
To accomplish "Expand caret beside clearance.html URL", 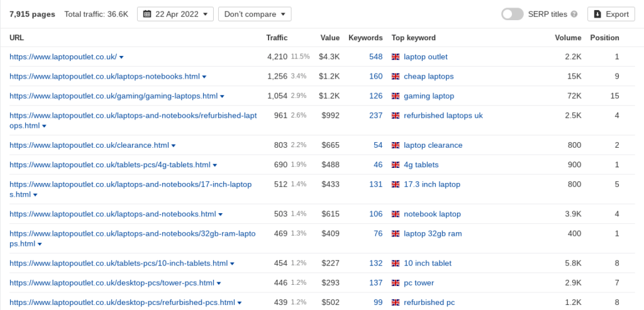I will tap(174, 146).
